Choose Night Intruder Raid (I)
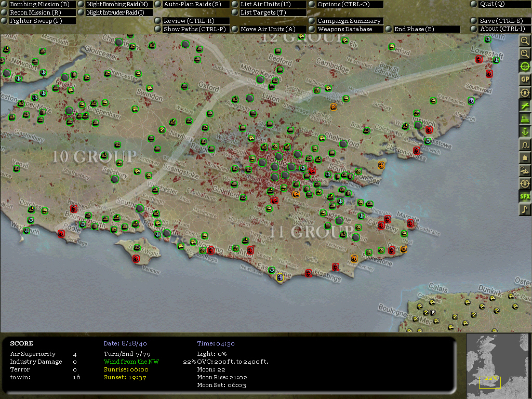532x399 pixels. [x=116, y=12]
